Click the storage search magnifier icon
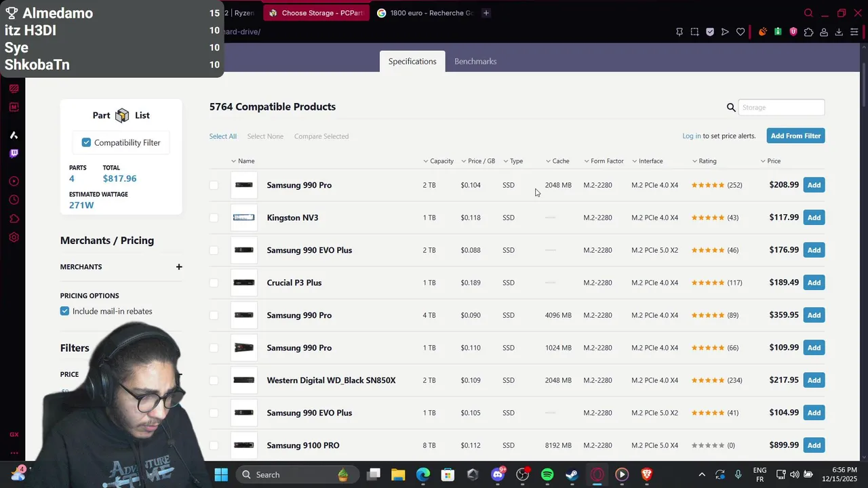 click(x=731, y=107)
